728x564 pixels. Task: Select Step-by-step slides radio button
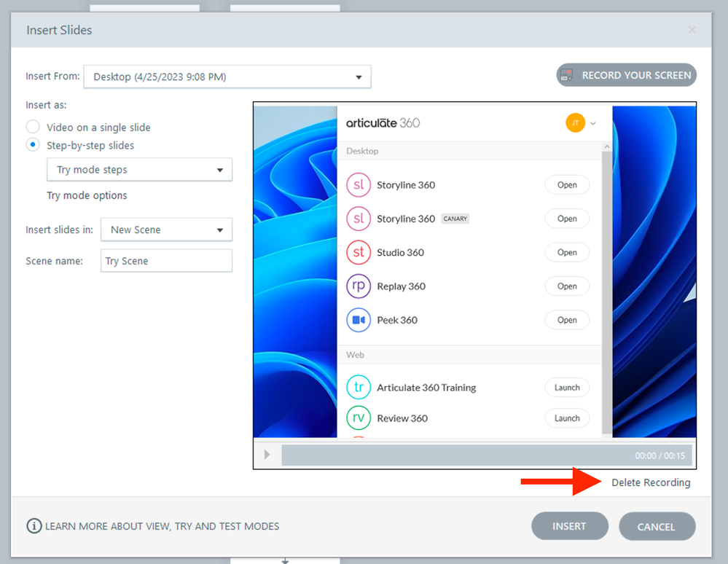click(33, 145)
